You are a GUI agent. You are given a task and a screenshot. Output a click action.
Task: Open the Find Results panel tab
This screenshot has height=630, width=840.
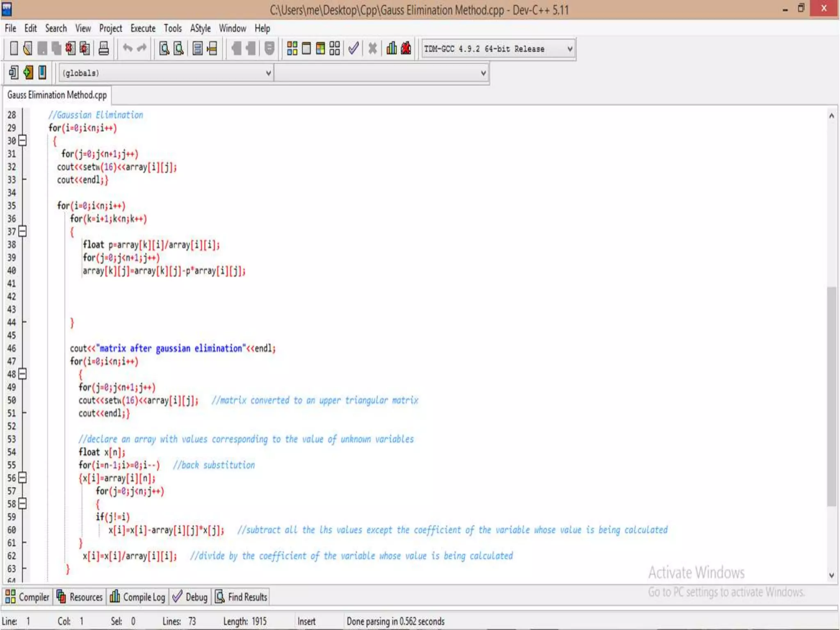pos(241,597)
